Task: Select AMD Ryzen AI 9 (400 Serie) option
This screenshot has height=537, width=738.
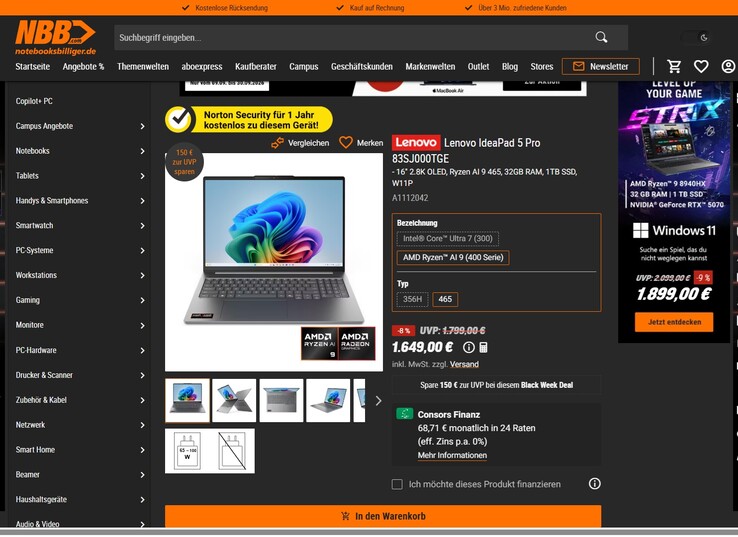Action: coord(453,257)
